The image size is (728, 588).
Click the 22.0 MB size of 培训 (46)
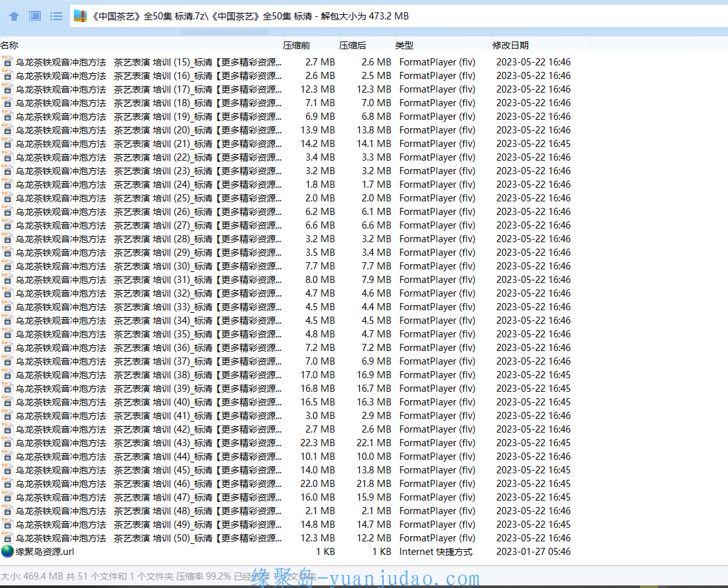pos(318,484)
